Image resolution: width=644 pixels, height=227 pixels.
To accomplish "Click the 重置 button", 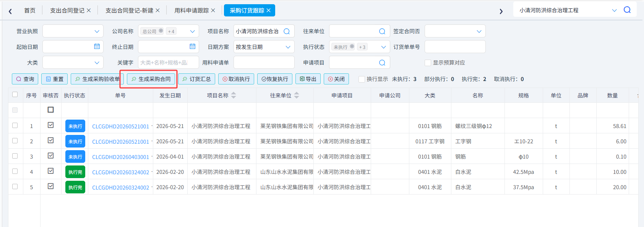I will coord(55,79).
